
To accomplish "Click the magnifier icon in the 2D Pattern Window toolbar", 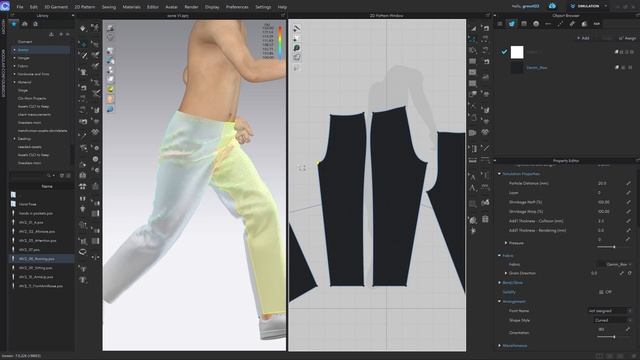I will click(297, 48).
